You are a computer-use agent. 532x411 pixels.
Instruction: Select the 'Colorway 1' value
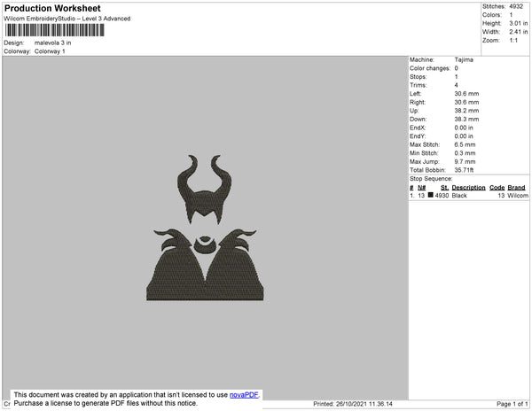(50, 51)
